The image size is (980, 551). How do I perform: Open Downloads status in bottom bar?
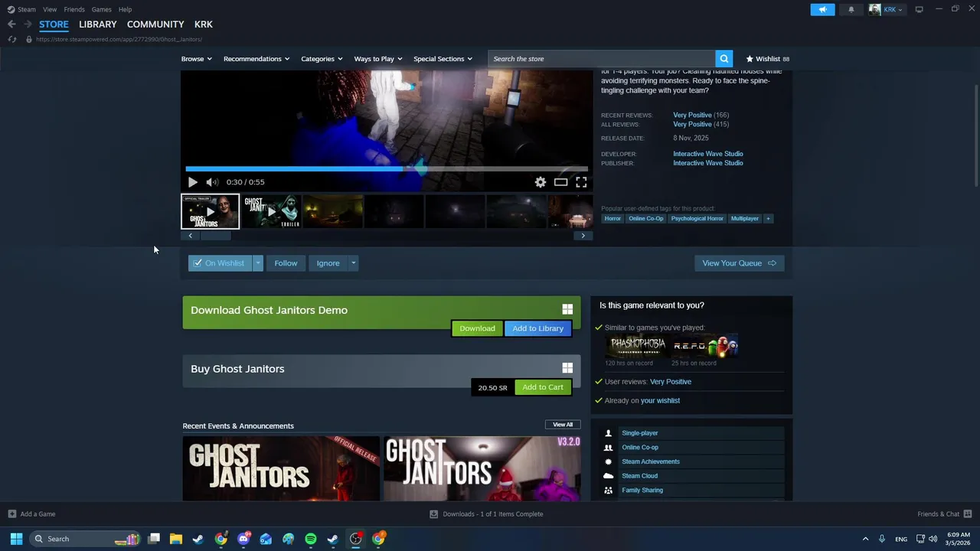486,514
